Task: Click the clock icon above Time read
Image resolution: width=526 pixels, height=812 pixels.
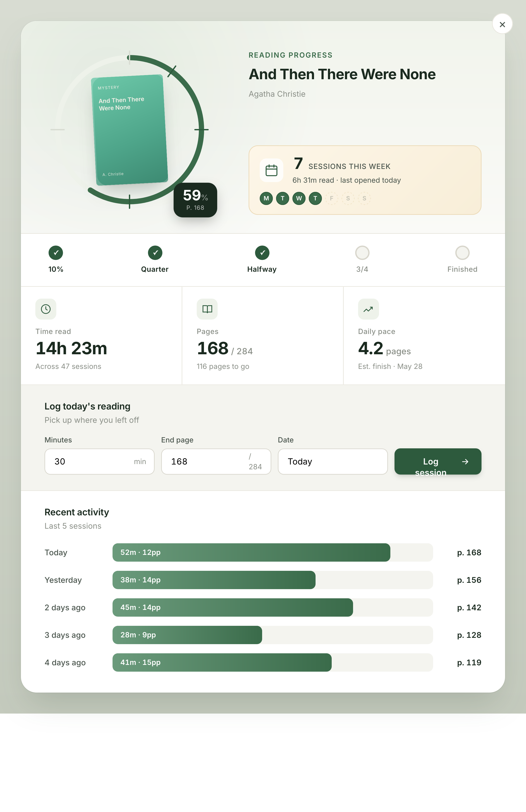Action: tap(46, 309)
